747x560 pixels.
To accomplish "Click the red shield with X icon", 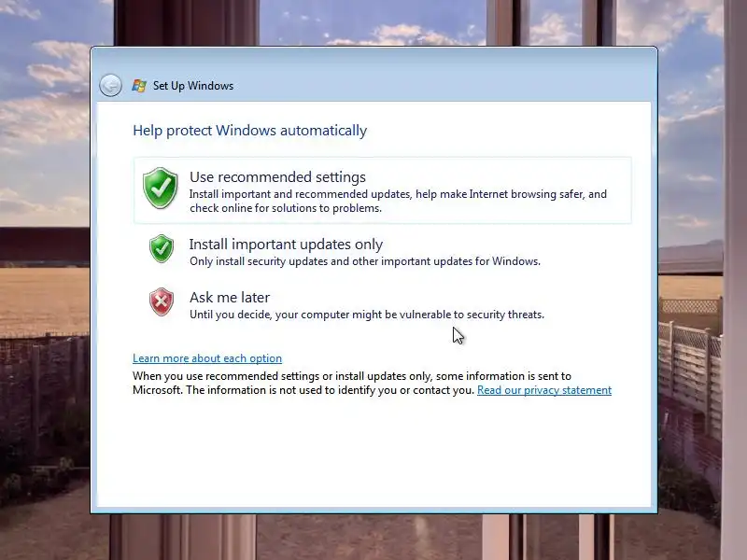I will (x=162, y=301).
